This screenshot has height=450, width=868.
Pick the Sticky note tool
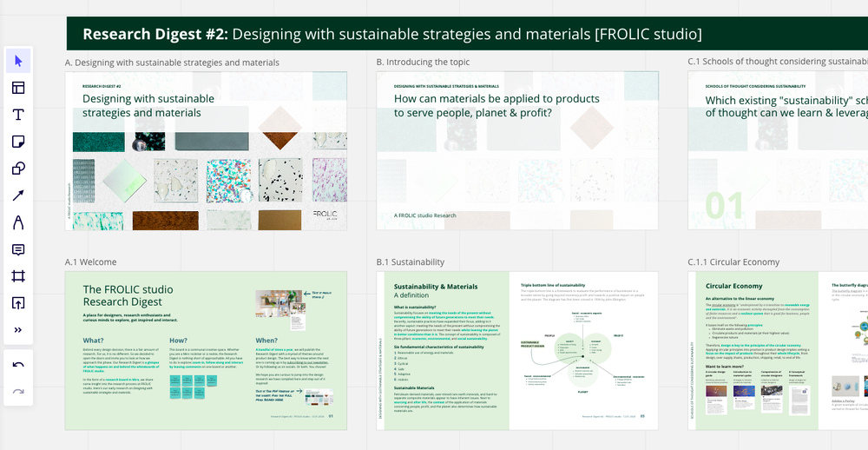click(18, 142)
